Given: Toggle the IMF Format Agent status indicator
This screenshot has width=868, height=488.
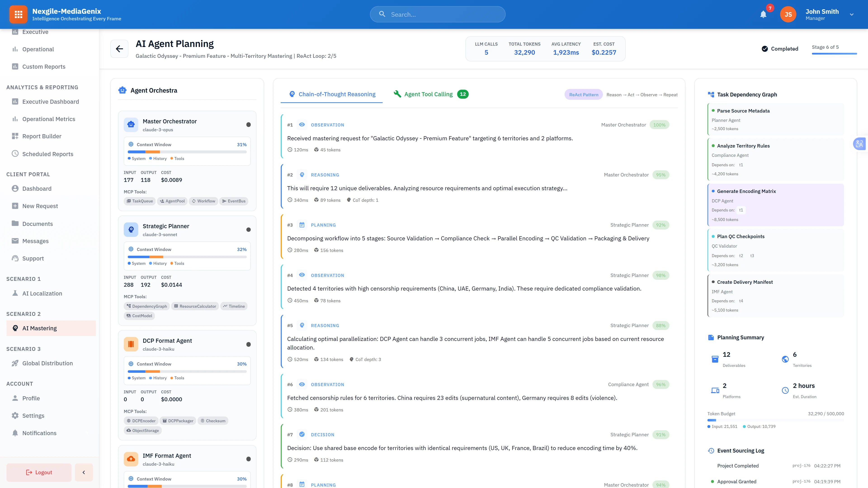Looking at the screenshot, I should coord(249,459).
